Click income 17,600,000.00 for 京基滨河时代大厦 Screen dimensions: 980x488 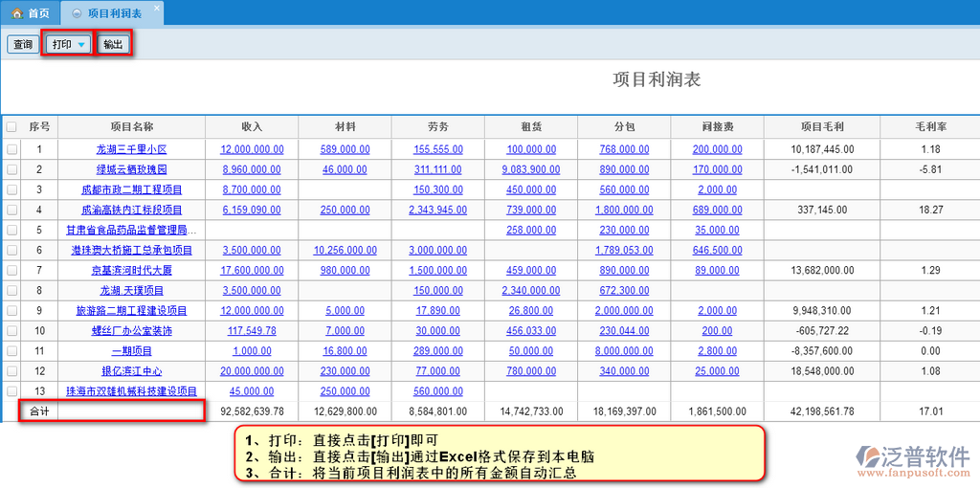pyautogui.click(x=252, y=270)
